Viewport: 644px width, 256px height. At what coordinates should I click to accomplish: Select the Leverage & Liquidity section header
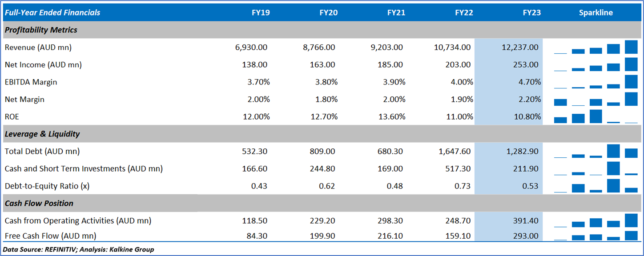pos(42,134)
